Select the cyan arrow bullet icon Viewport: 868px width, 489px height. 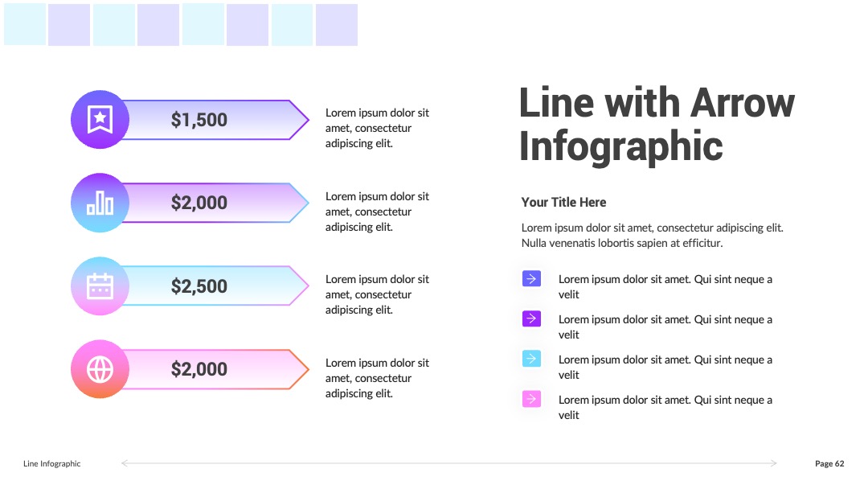(531, 359)
